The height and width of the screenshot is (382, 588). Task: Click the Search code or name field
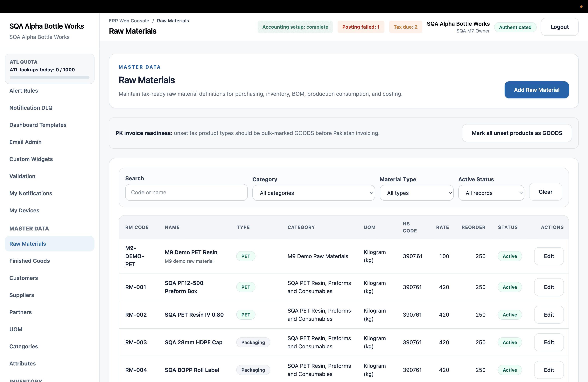[186, 192]
